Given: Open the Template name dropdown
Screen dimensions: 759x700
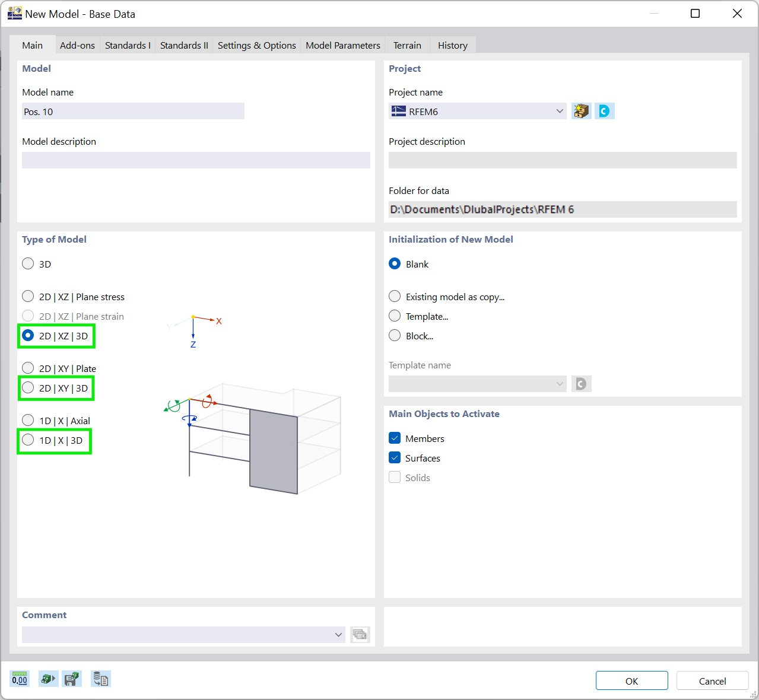Looking at the screenshot, I should pos(559,384).
